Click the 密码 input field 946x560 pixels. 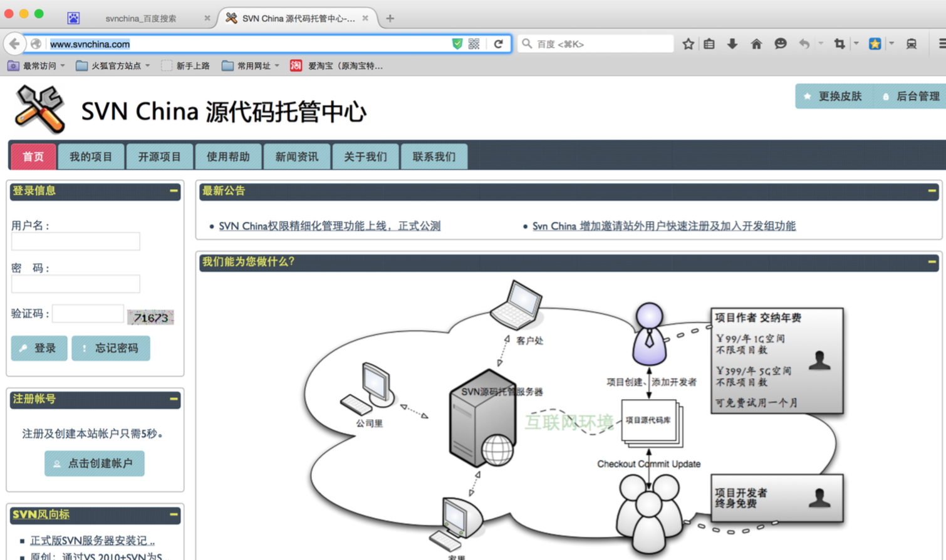pyautogui.click(x=76, y=284)
